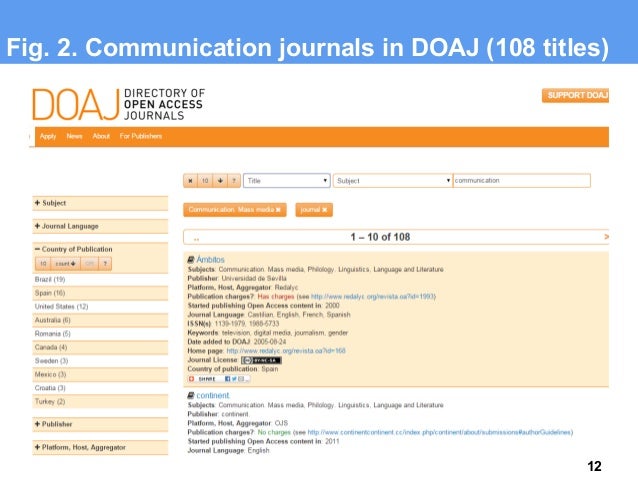638x479 pixels.
Task: Open the Title sort dropdown
Action: pyautogui.click(x=286, y=181)
